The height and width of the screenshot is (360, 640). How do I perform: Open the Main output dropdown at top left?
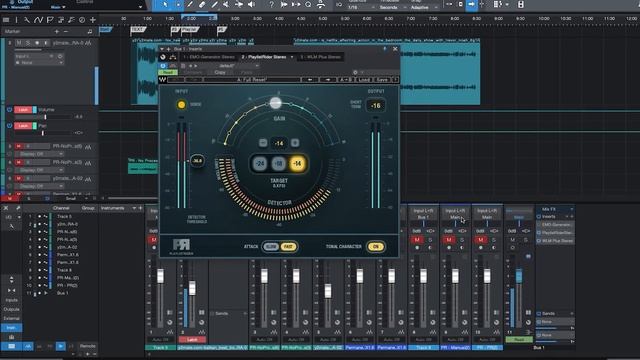click(58, 7)
